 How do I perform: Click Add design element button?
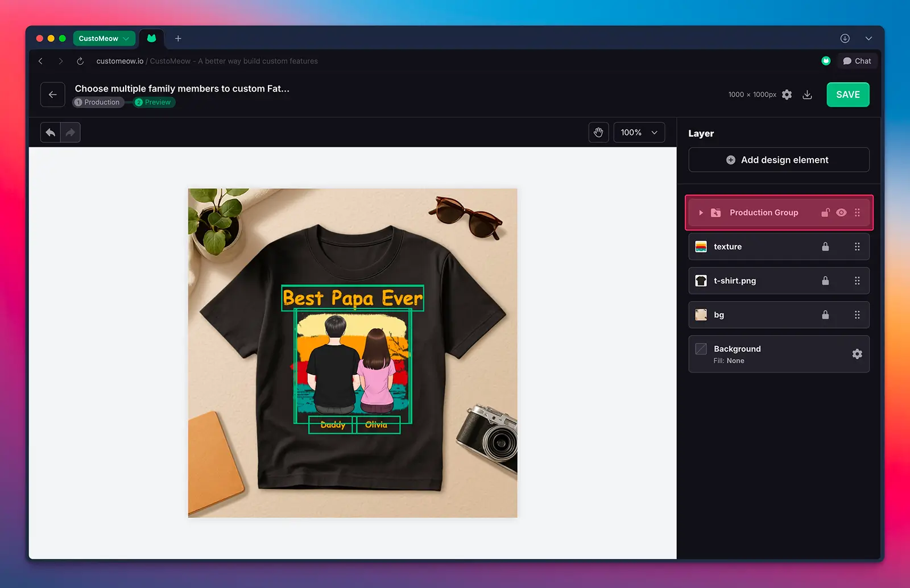tap(779, 160)
